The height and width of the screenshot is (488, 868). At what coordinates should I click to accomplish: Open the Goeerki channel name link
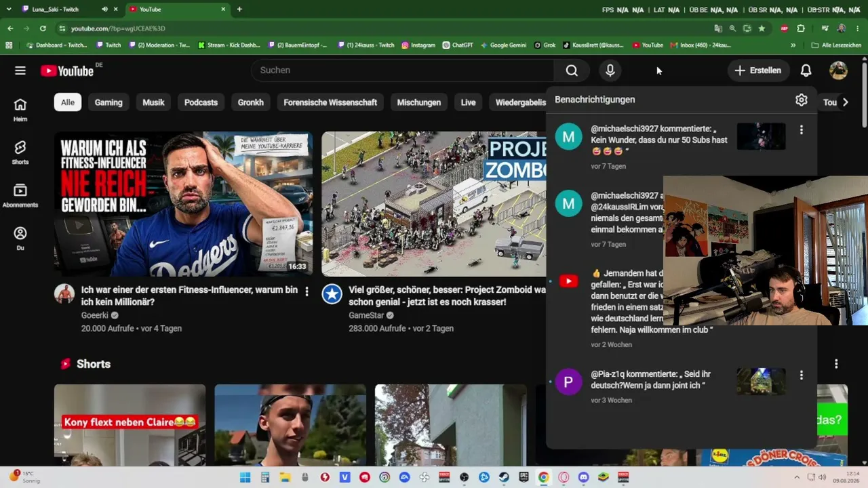pos(95,315)
